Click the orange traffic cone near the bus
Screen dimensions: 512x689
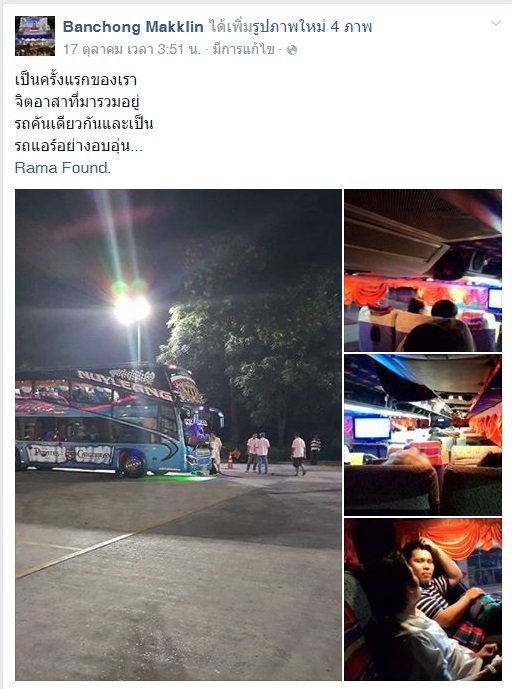pyautogui.click(x=230, y=461)
